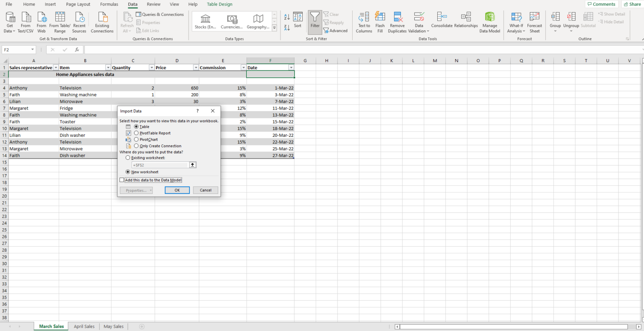Open the April Sales sheet

(84, 326)
